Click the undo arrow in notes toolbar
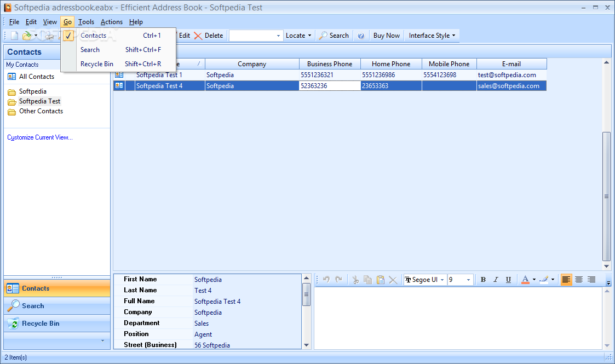Screen dimensions: 615x364 click(326, 279)
